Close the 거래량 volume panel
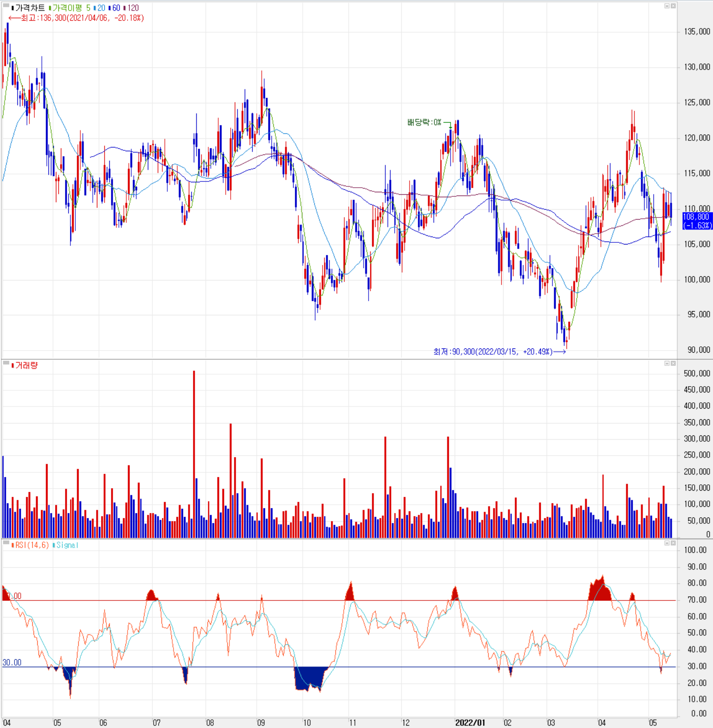This screenshot has height=728, width=713. [673, 363]
